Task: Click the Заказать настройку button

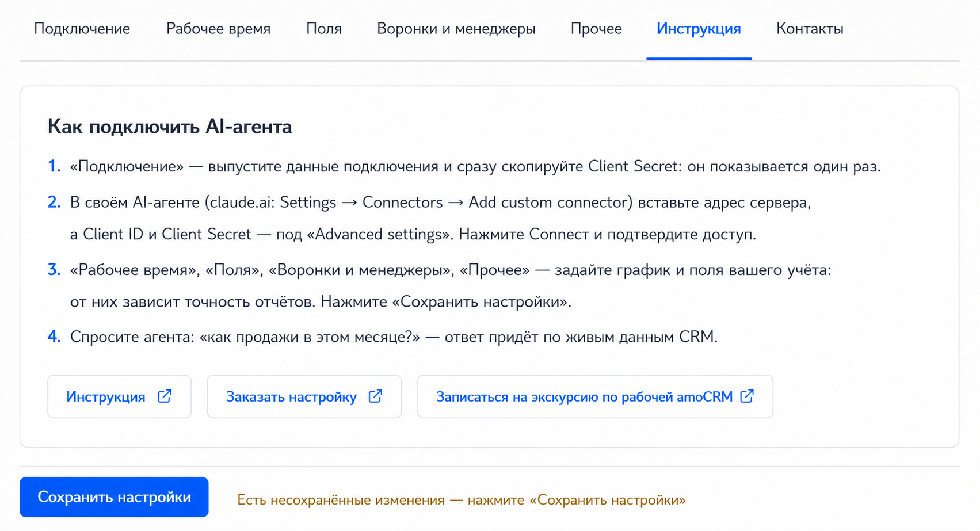Action: tap(304, 396)
